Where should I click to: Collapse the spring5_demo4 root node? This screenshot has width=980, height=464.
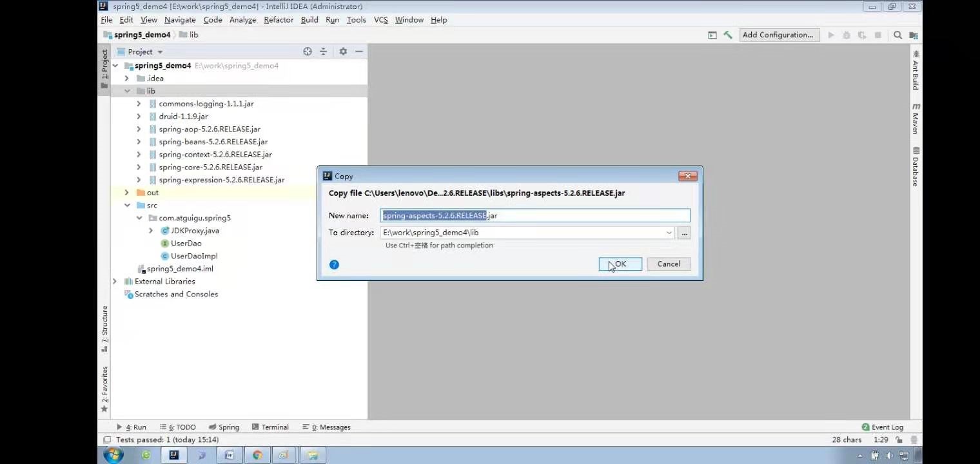click(115, 66)
